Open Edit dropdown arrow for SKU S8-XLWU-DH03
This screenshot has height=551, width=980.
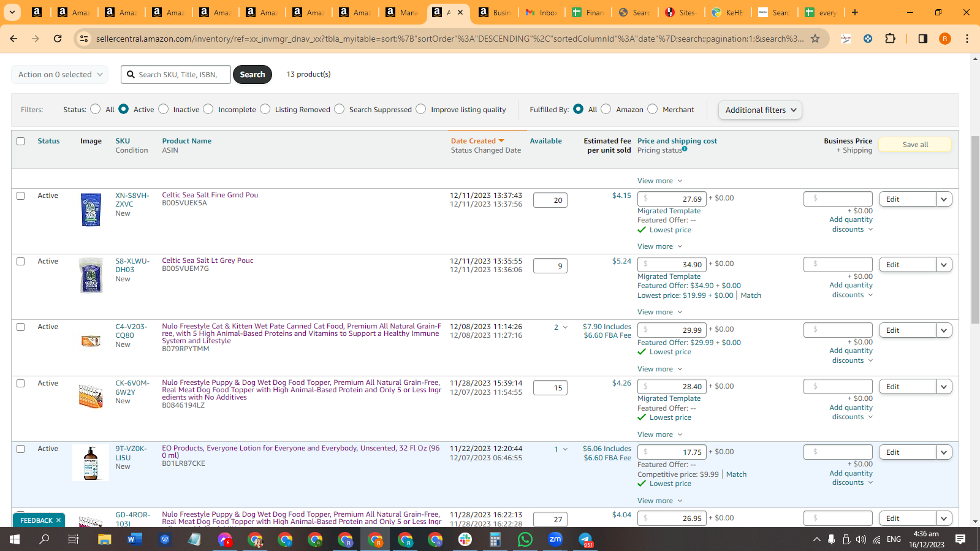tap(944, 265)
